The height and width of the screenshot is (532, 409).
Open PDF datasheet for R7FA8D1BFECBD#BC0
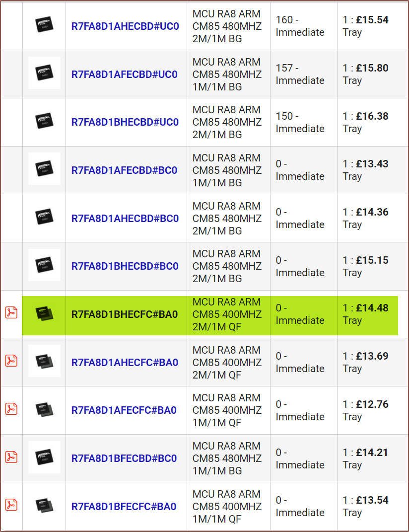point(11,457)
